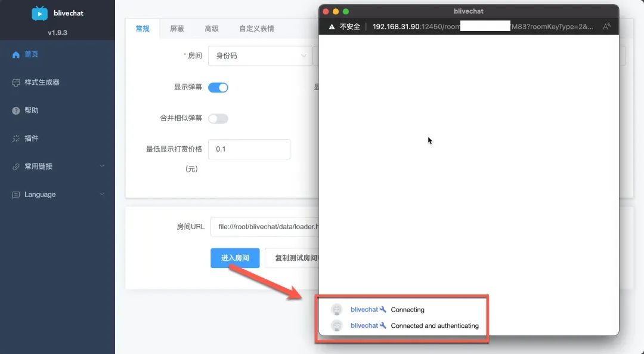
Task: Switch to the 常规 tab
Action: [143, 29]
